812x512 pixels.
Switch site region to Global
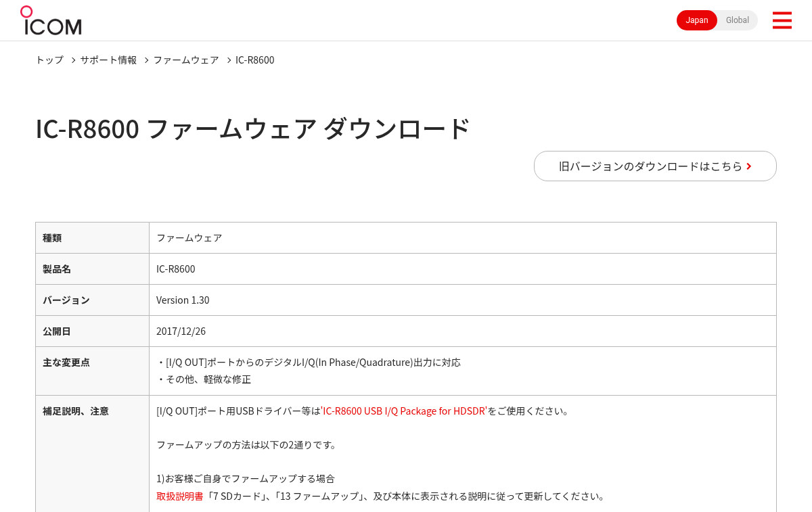738,20
